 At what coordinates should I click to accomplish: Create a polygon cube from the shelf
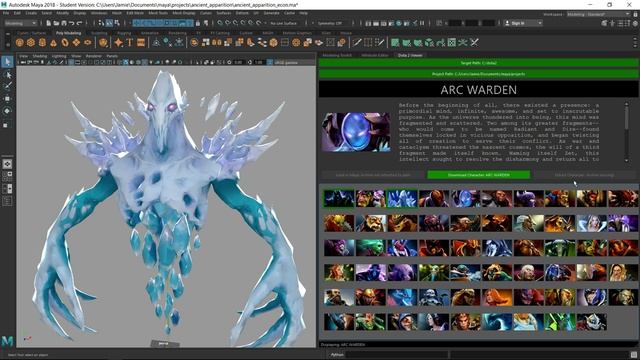click(31, 42)
